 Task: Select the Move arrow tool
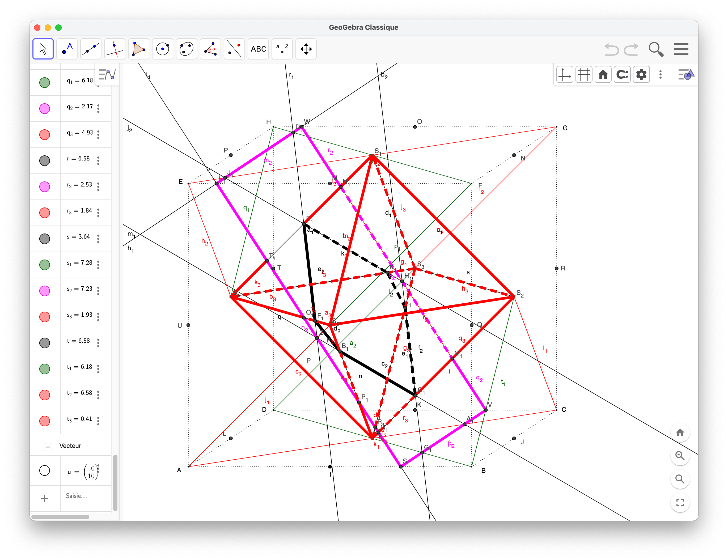[x=43, y=49]
